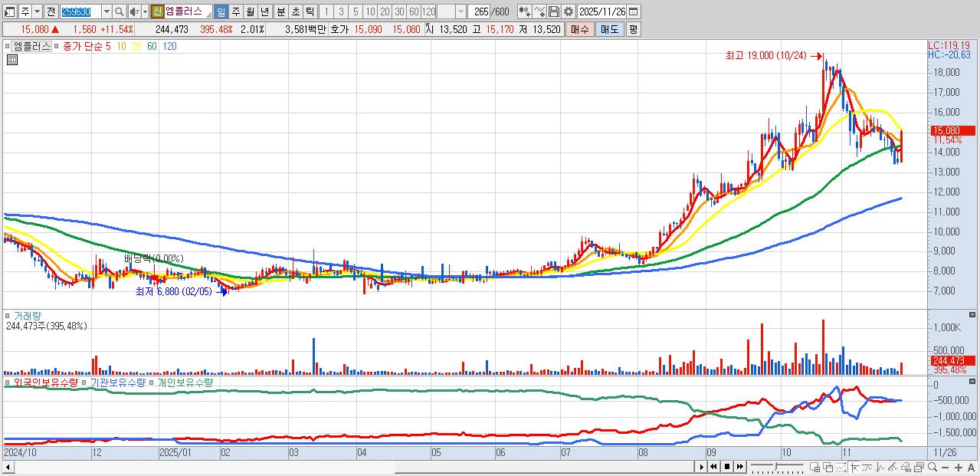Click the 기관보유수량 legend label
980x476 pixels.
tap(118, 382)
